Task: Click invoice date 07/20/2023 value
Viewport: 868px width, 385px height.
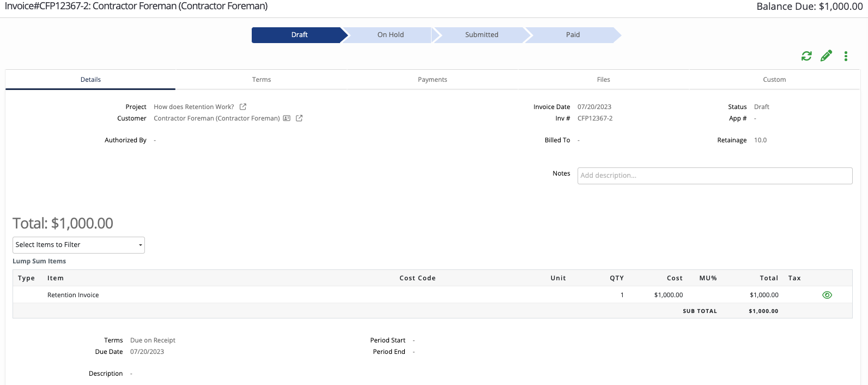Action: pyautogui.click(x=594, y=107)
